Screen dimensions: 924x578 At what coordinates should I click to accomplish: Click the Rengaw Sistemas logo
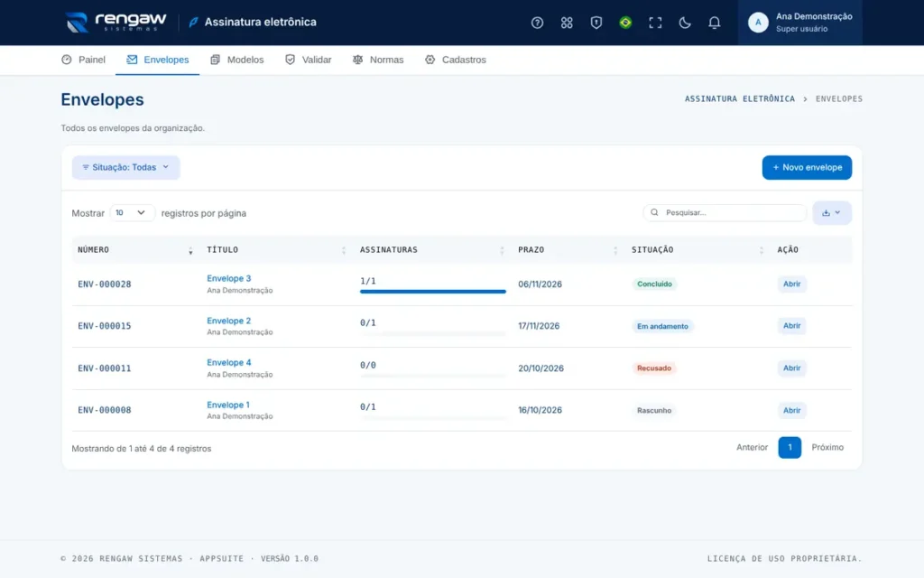[x=116, y=23]
